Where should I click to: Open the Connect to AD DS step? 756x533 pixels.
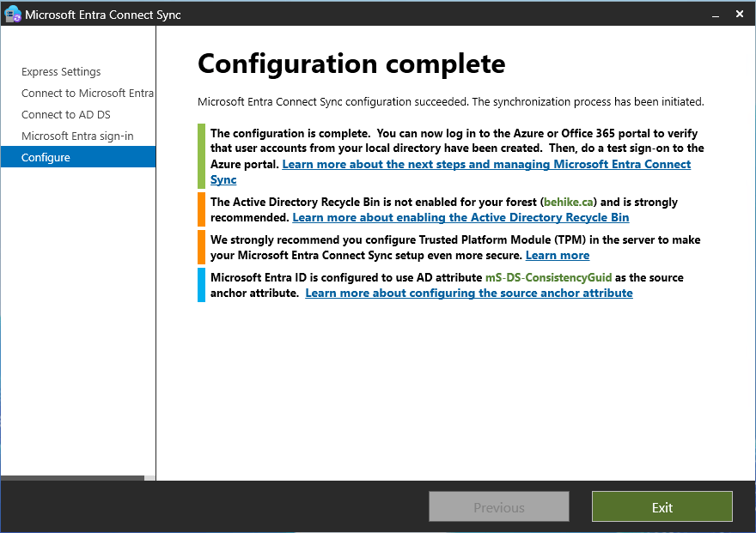coord(66,115)
